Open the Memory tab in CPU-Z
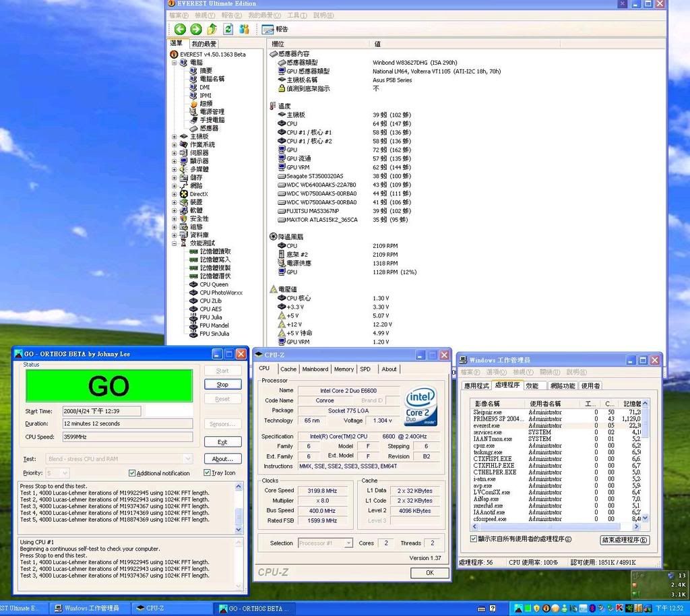 click(x=344, y=369)
